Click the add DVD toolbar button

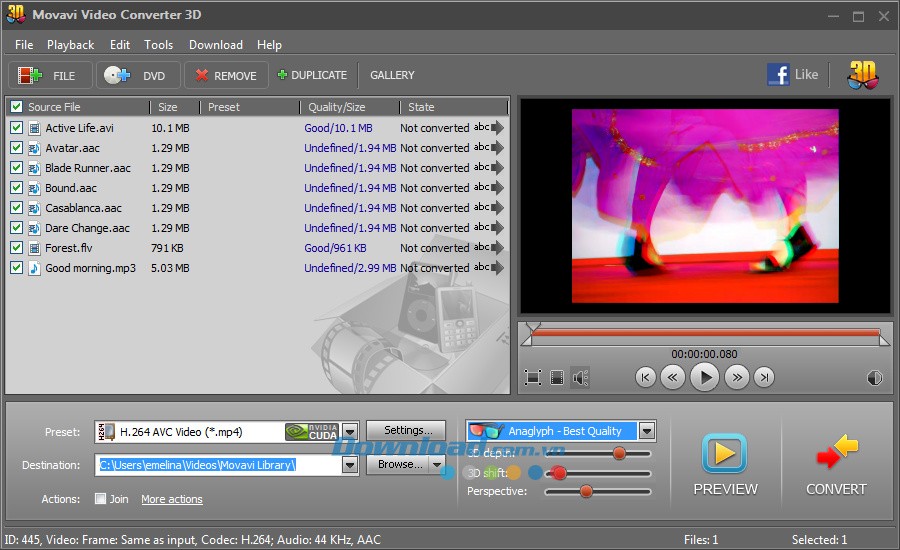(x=138, y=75)
